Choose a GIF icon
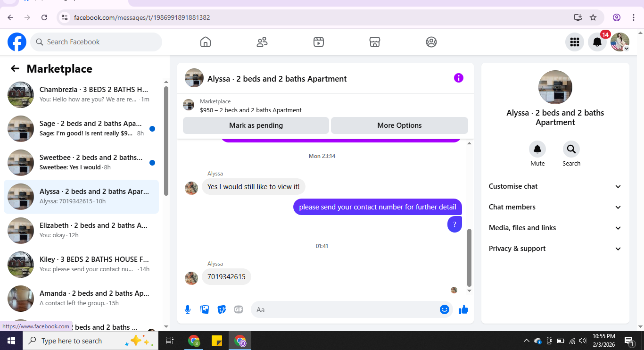Viewport: 644px width, 350px height. click(x=239, y=309)
